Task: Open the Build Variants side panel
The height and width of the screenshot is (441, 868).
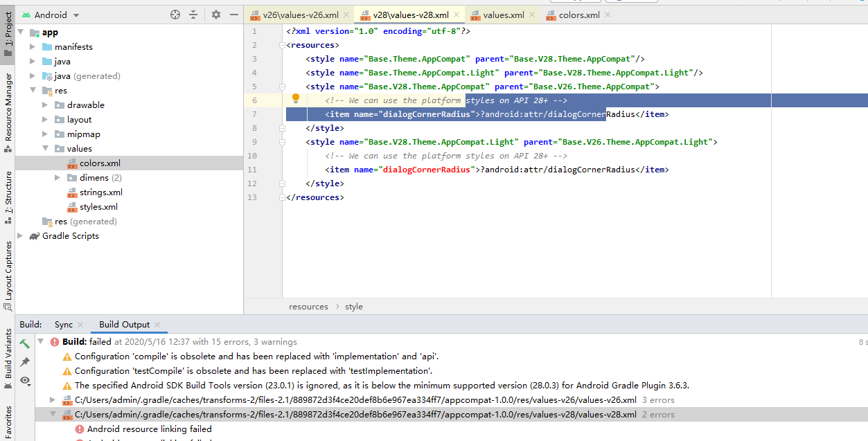Action: (8, 358)
